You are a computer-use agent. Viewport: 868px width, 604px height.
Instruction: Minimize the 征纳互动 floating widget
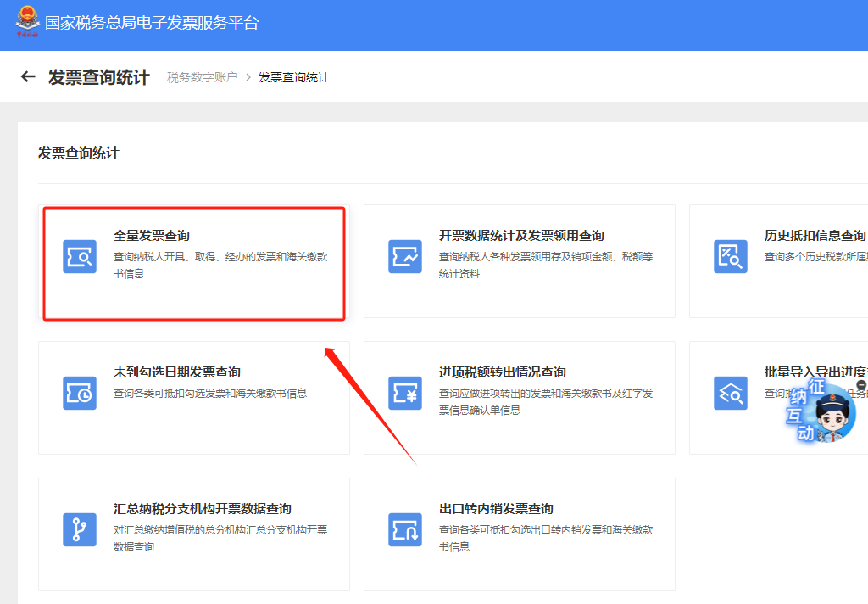coord(861,384)
